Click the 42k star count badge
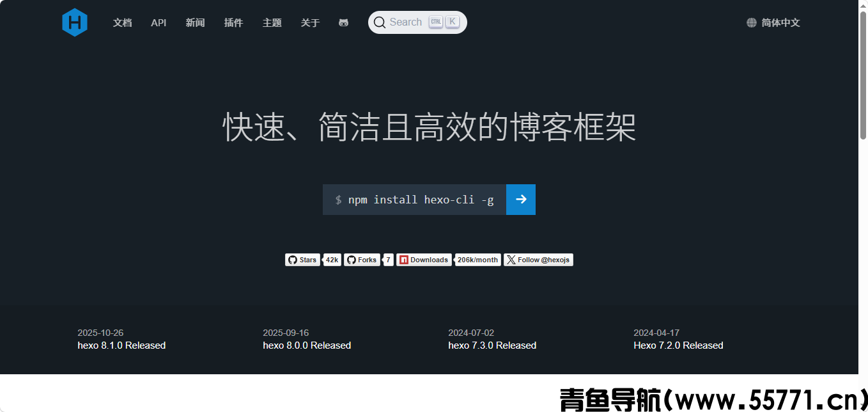Viewport: 868px width, 412px height. tap(332, 260)
